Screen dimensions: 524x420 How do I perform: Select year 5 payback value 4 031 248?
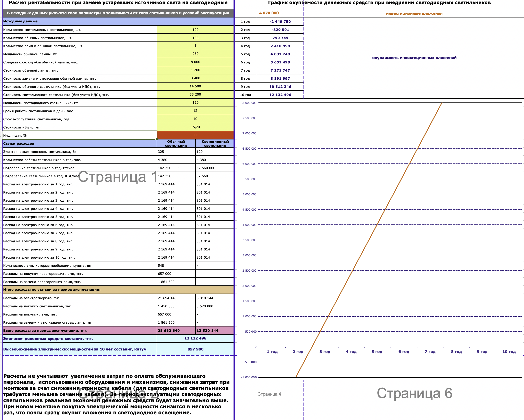[x=280, y=54]
